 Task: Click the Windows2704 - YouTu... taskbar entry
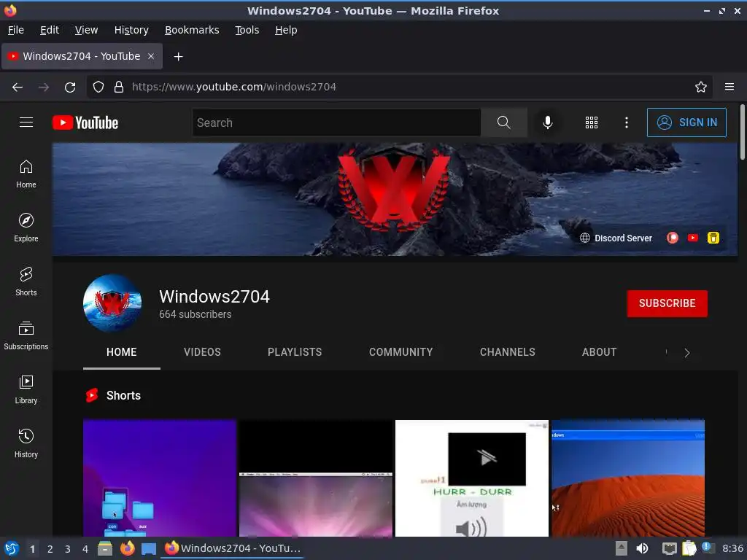pos(233,548)
